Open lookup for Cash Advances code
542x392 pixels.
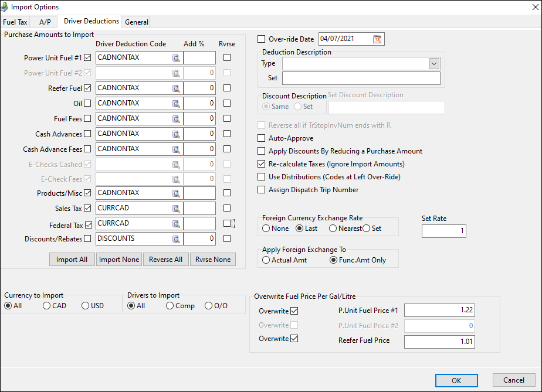click(176, 134)
